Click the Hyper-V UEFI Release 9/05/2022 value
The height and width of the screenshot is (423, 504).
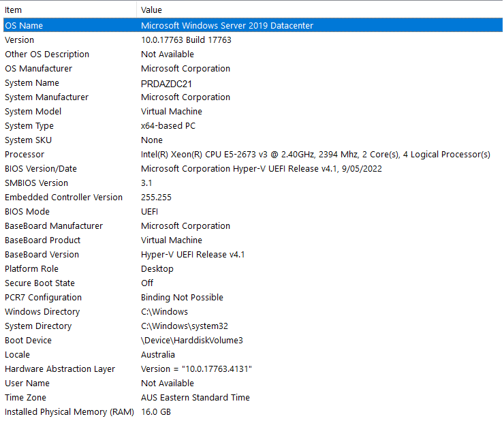[262, 169]
